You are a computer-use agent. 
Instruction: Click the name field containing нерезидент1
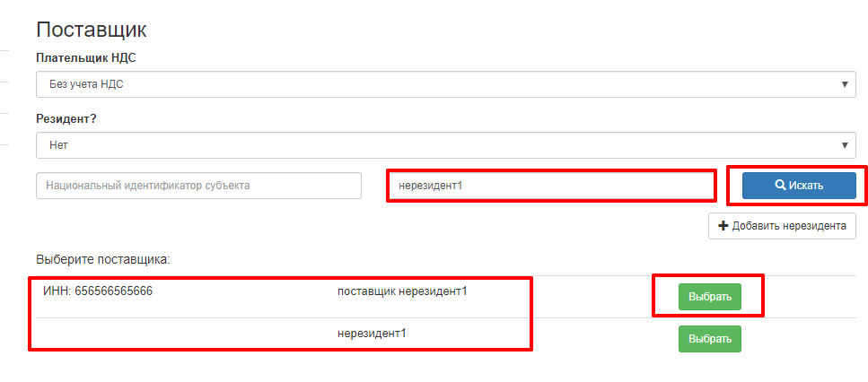550,186
